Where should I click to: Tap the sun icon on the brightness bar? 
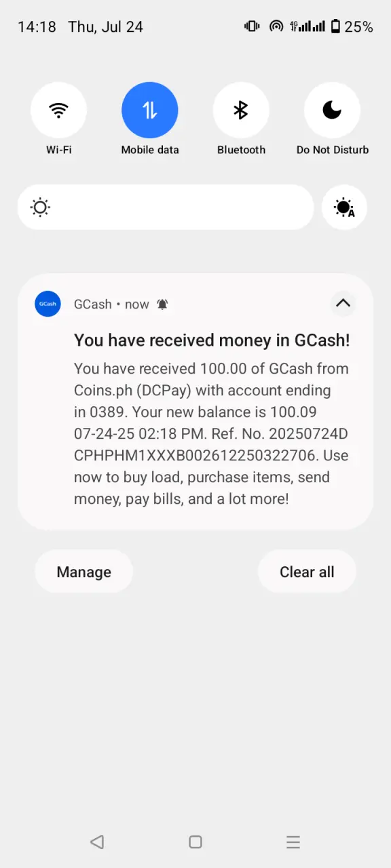pyautogui.click(x=41, y=208)
